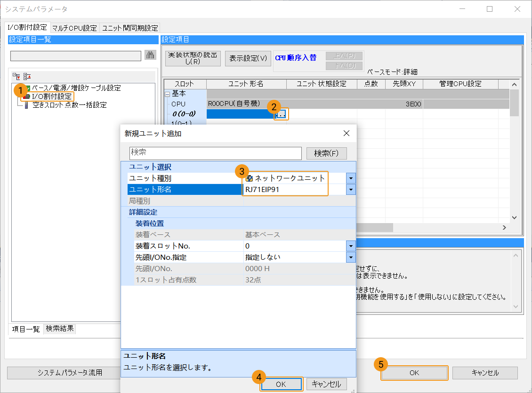Close the 新規ユニット追加 dialog with X
Image resolution: width=532 pixels, height=393 pixels.
click(347, 133)
